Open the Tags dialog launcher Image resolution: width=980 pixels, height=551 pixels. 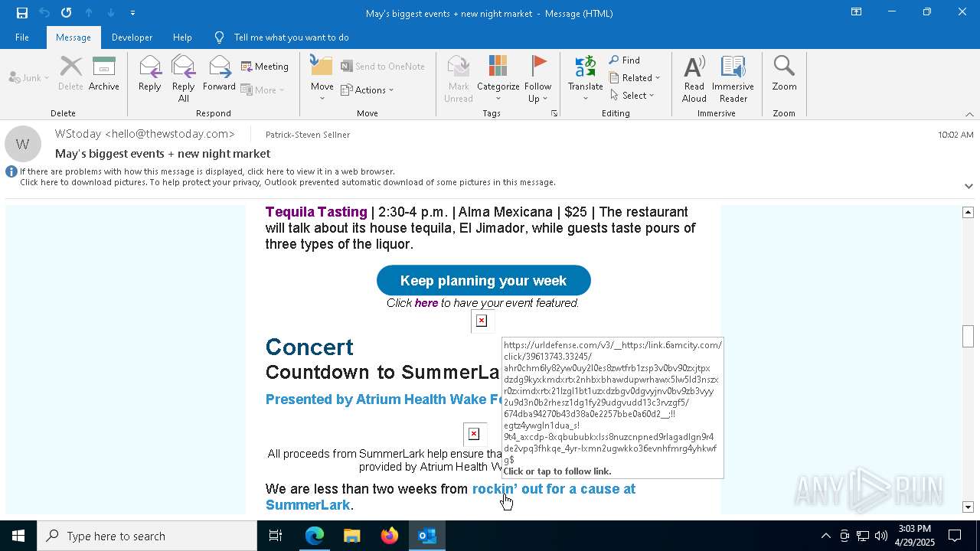554,113
